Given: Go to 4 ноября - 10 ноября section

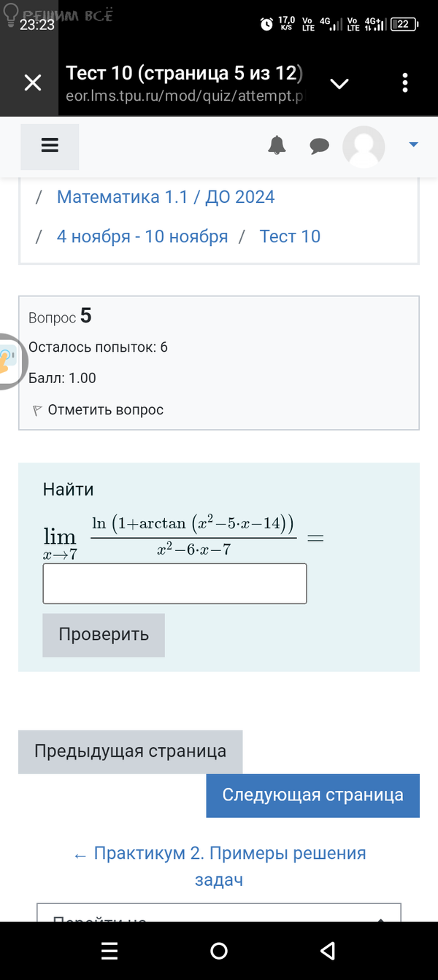Looking at the screenshot, I should 142,236.
